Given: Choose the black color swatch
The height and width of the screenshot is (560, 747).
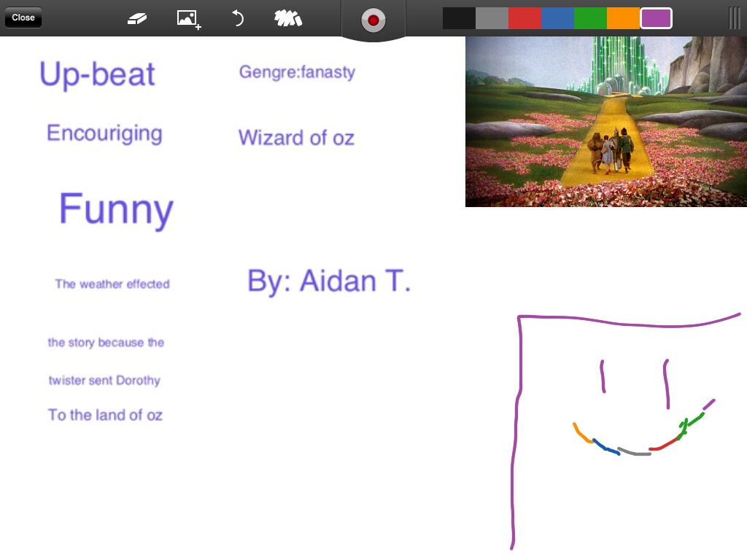Looking at the screenshot, I should pyautogui.click(x=459, y=18).
